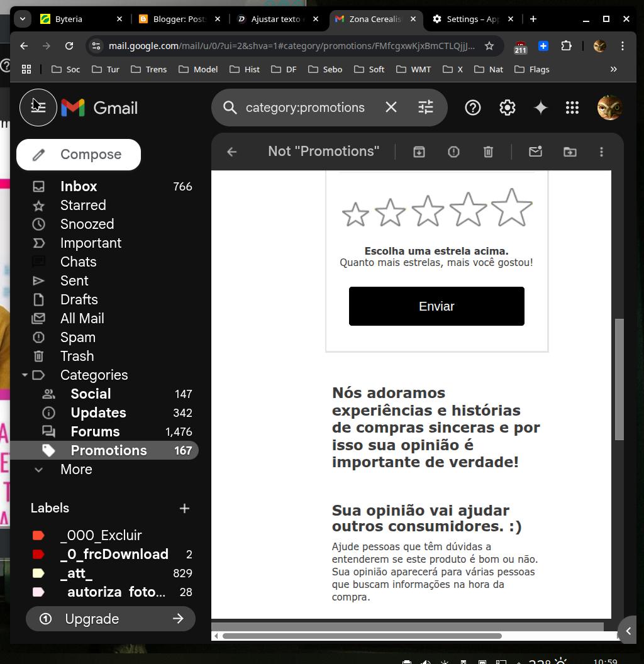
Task: Open the Gemini sparkle icon
Action: pyautogui.click(x=541, y=108)
